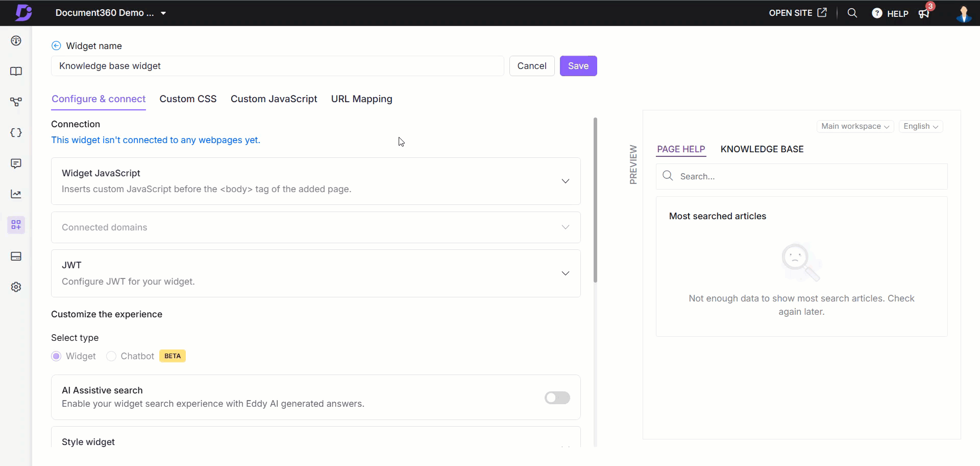Switch to the Custom JavaScript tab
Viewport: 980px width, 466px height.
(274, 99)
